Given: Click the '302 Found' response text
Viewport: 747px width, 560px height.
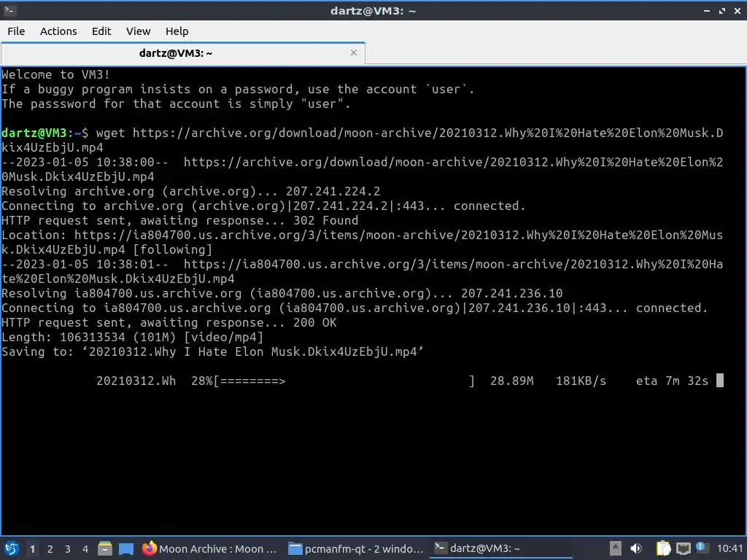Looking at the screenshot, I should [325, 220].
